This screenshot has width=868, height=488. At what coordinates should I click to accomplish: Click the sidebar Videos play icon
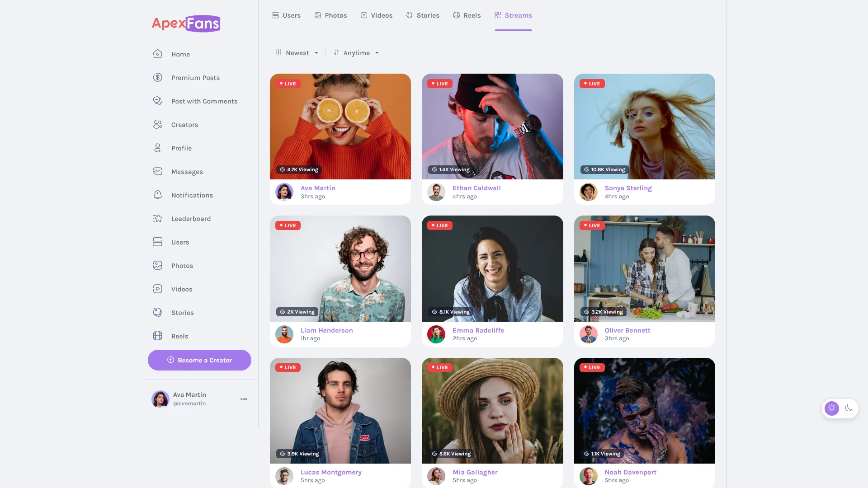pos(157,289)
